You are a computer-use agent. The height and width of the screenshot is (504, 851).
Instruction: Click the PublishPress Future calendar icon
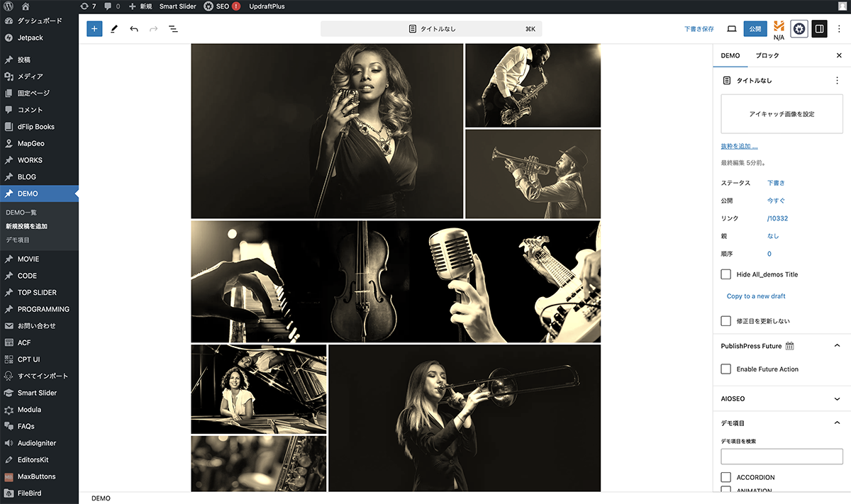790,346
